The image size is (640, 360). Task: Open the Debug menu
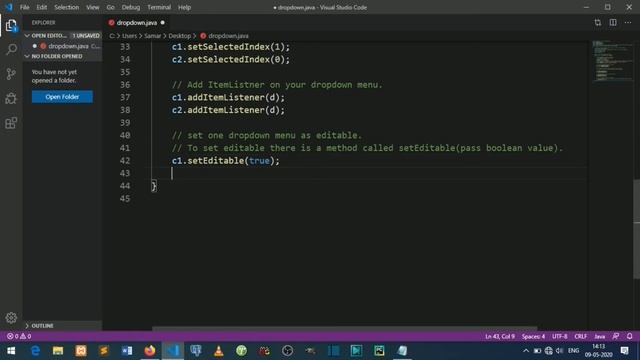coord(131,7)
